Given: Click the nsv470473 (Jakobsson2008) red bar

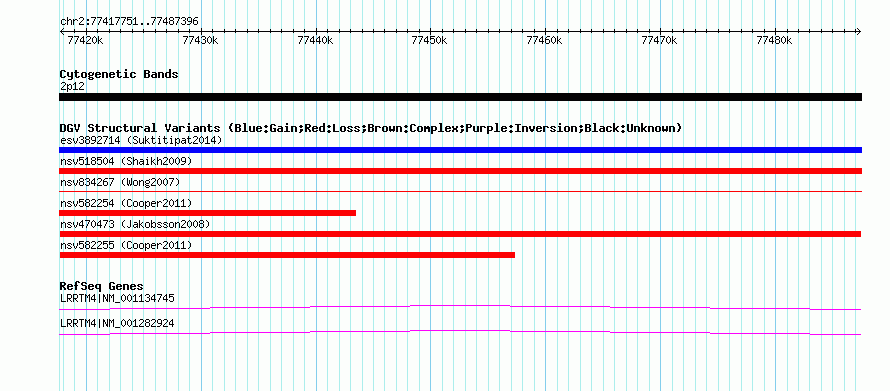Looking at the screenshot, I should [460, 234].
